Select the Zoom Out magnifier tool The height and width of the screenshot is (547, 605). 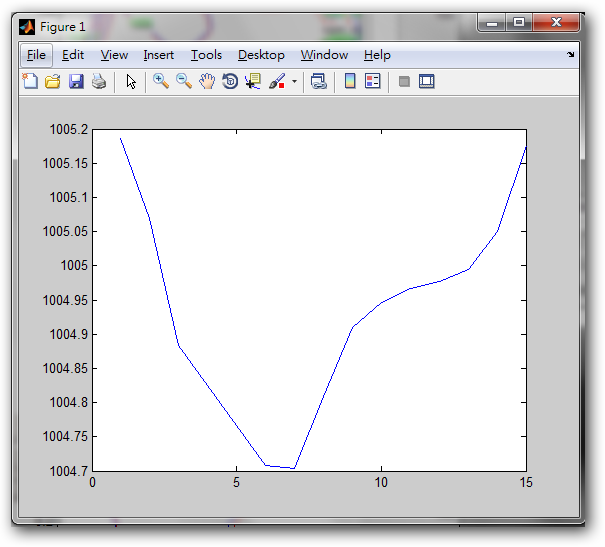(x=184, y=82)
